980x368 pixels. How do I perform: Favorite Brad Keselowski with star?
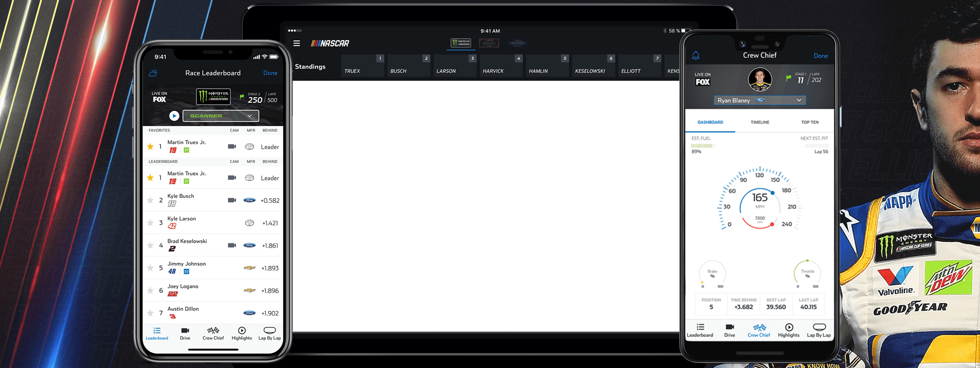150,245
